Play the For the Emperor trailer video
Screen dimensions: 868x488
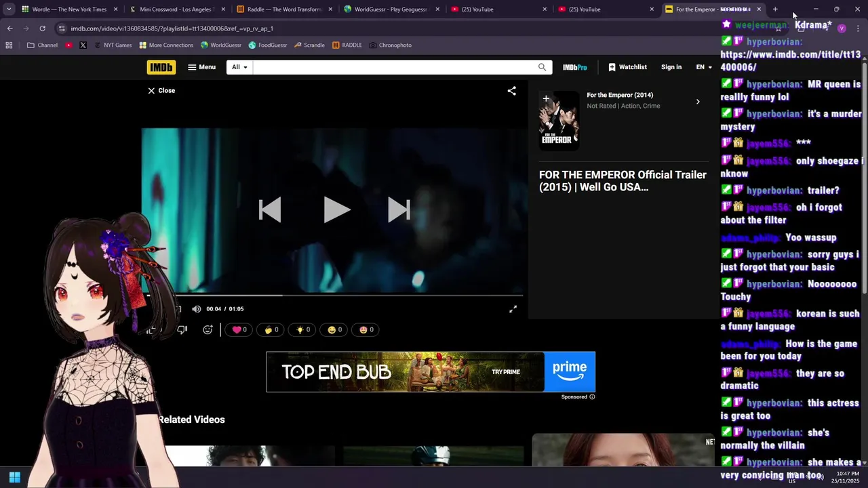point(336,210)
